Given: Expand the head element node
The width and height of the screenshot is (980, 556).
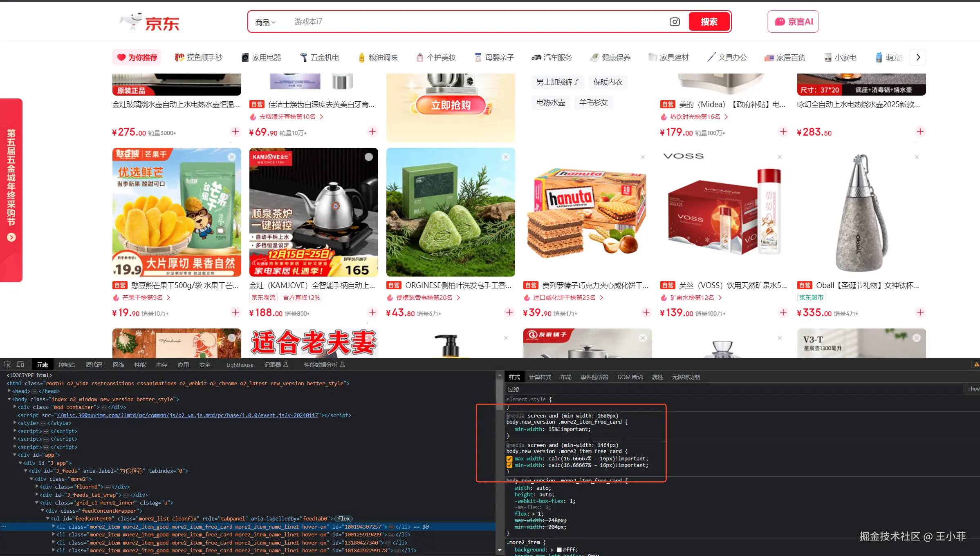Looking at the screenshot, I should (x=9, y=391).
